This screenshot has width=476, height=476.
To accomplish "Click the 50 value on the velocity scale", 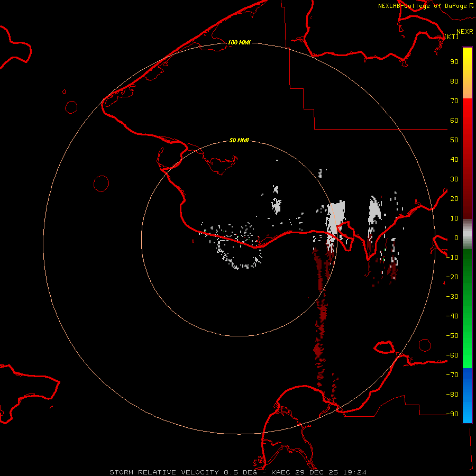I will point(454,140).
